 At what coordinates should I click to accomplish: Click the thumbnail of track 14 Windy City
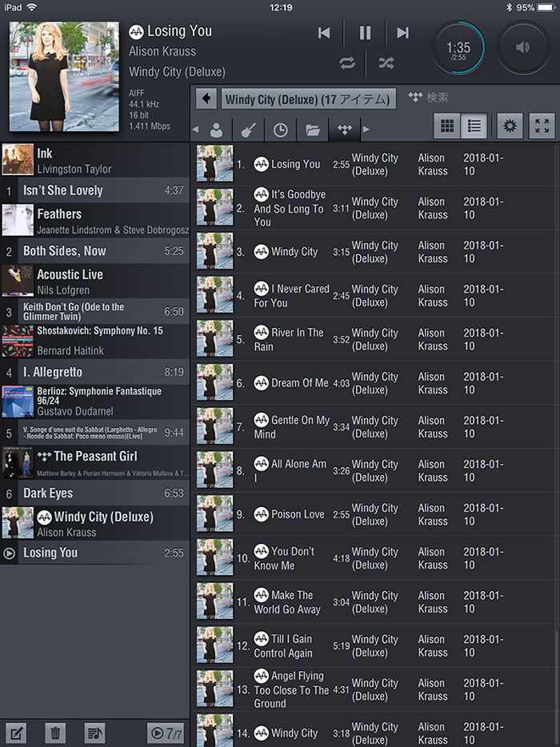pos(215,730)
